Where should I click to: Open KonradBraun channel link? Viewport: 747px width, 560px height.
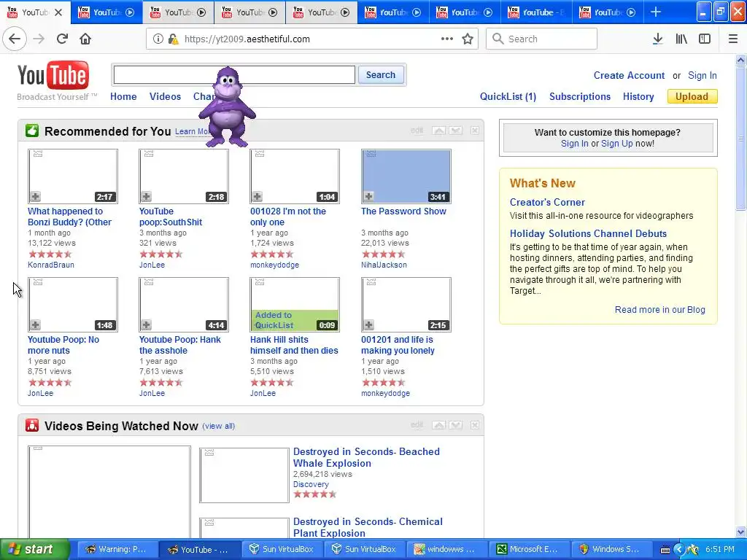[51, 265]
